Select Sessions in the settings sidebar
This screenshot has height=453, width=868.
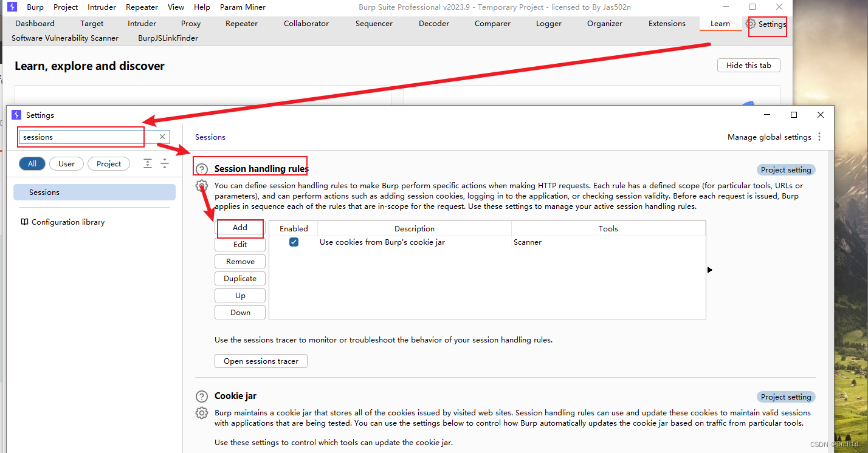tap(94, 192)
